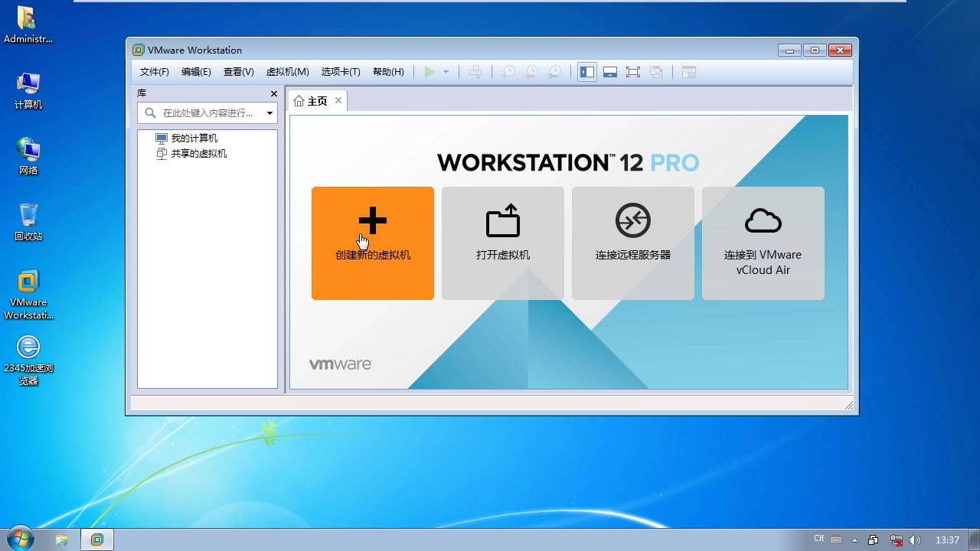
Task: Click the VMware Workstation taskbar button
Action: 96,540
